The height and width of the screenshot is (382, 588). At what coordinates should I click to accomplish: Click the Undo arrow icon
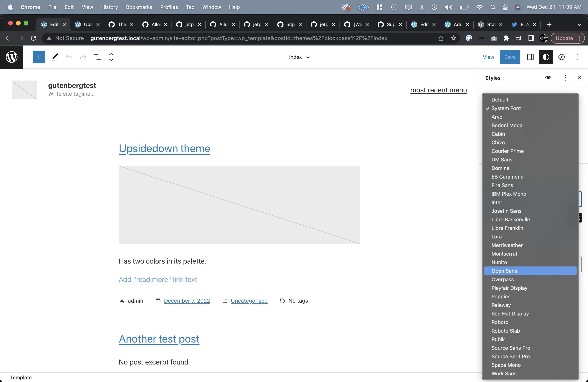point(69,57)
